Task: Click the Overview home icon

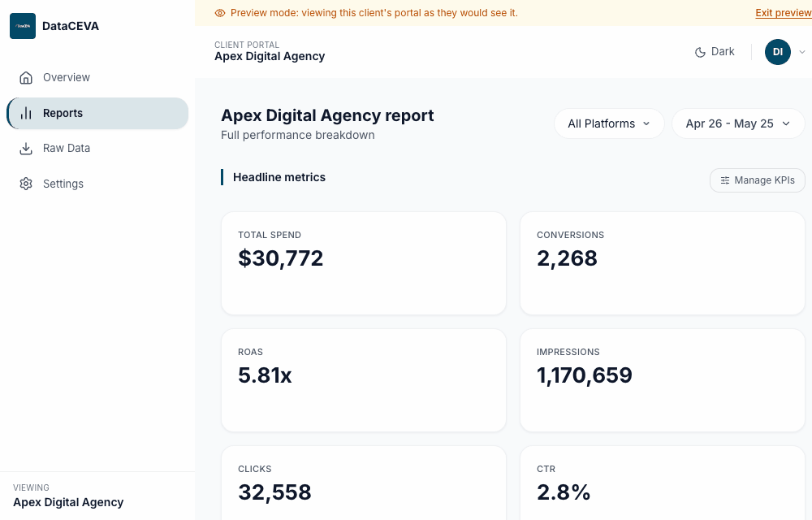Action: (x=26, y=78)
